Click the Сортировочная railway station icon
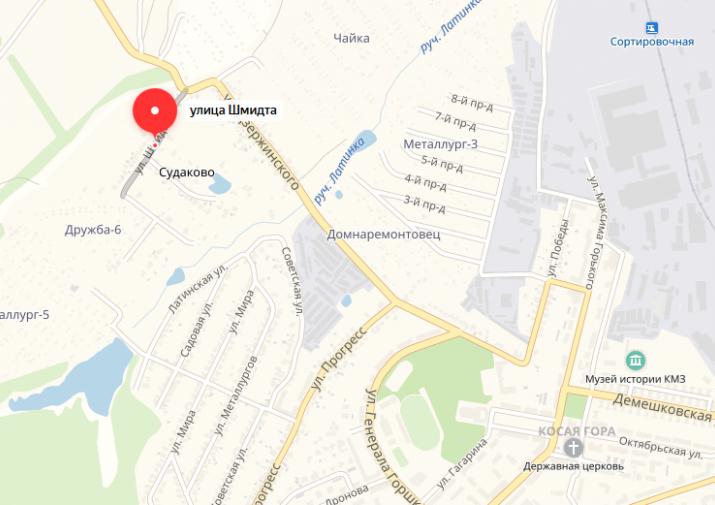Screen dimensions: 715x505 pos(652,28)
